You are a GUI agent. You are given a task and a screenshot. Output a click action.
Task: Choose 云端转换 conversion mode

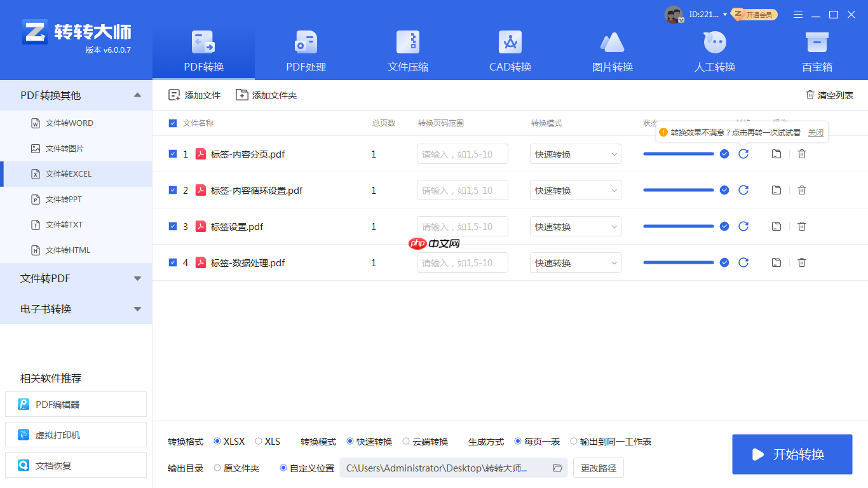[x=425, y=442]
